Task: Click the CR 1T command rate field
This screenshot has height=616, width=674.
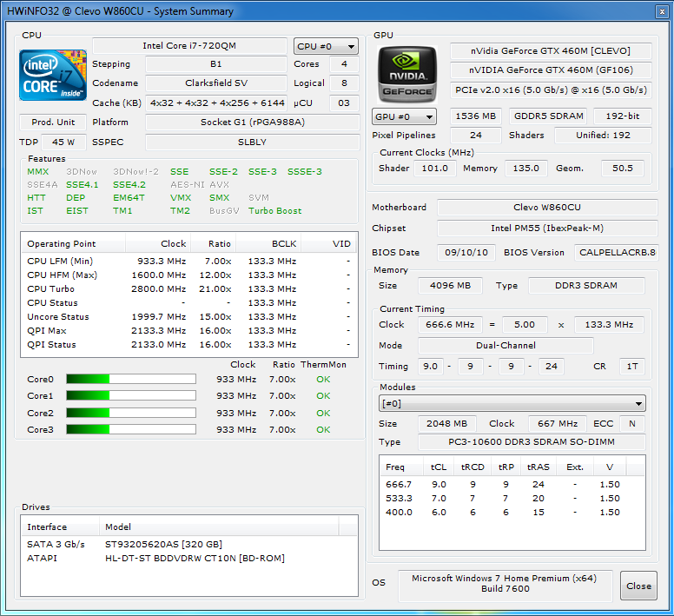Action: pos(632,367)
